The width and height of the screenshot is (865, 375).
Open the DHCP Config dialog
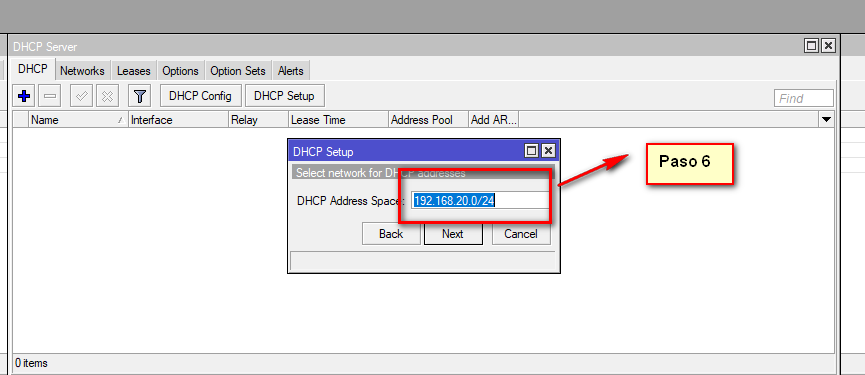click(x=200, y=96)
